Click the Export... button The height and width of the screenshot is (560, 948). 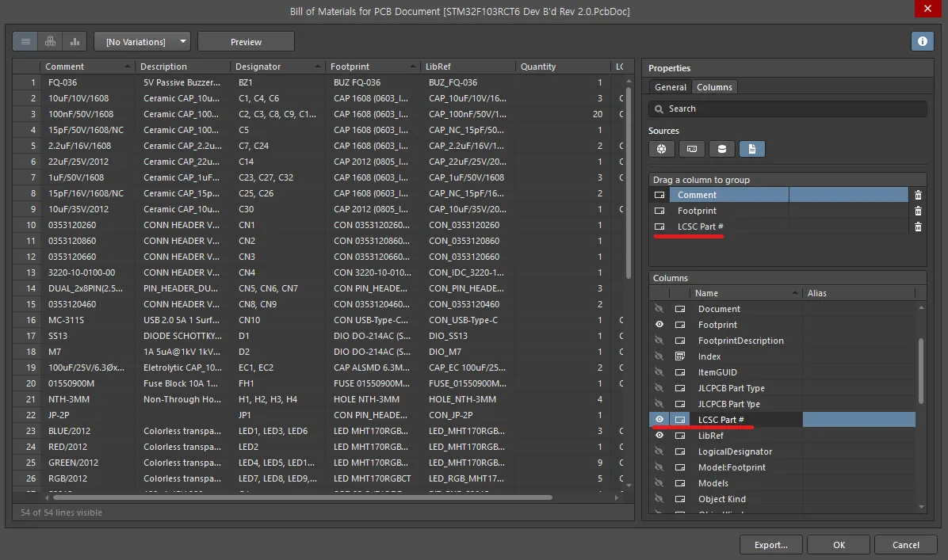click(770, 544)
